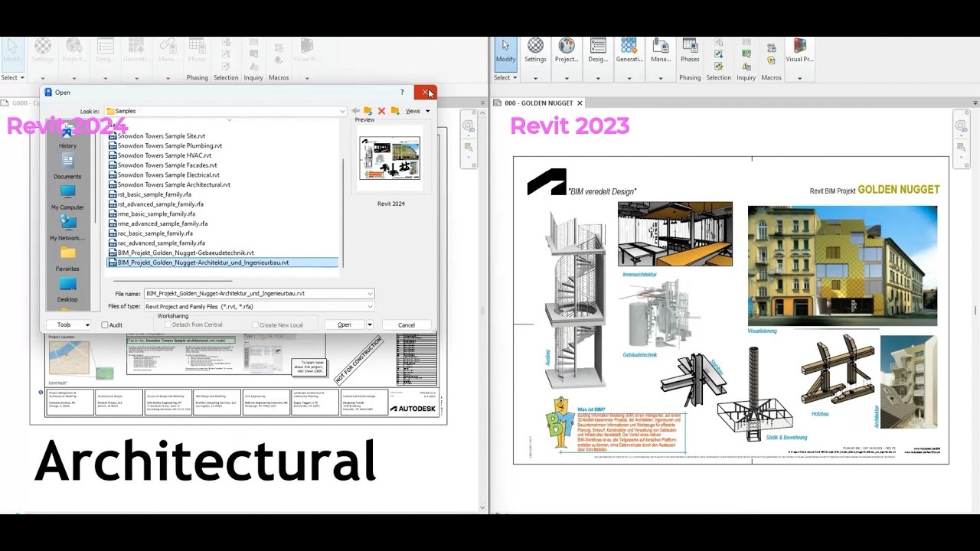Expand the Look in Samples dropdown
The width and height of the screenshot is (980, 551).
tap(342, 111)
